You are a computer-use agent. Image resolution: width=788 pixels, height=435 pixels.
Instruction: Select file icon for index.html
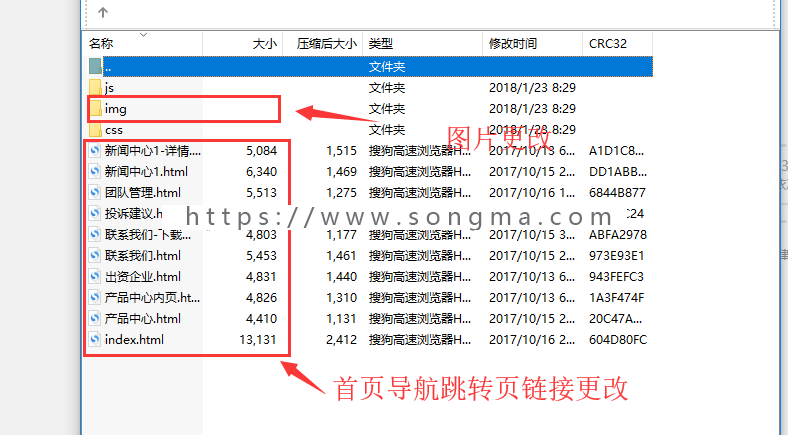tap(95, 340)
